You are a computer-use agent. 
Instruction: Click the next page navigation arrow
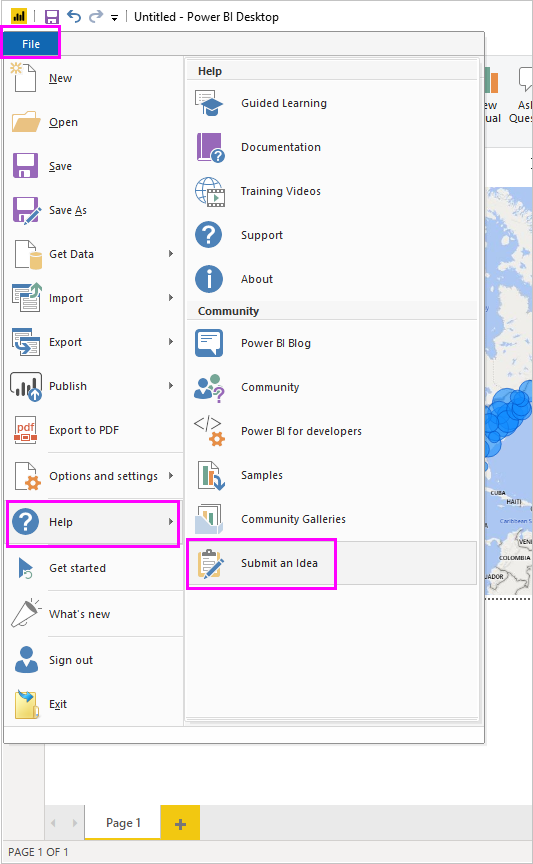(x=74, y=823)
